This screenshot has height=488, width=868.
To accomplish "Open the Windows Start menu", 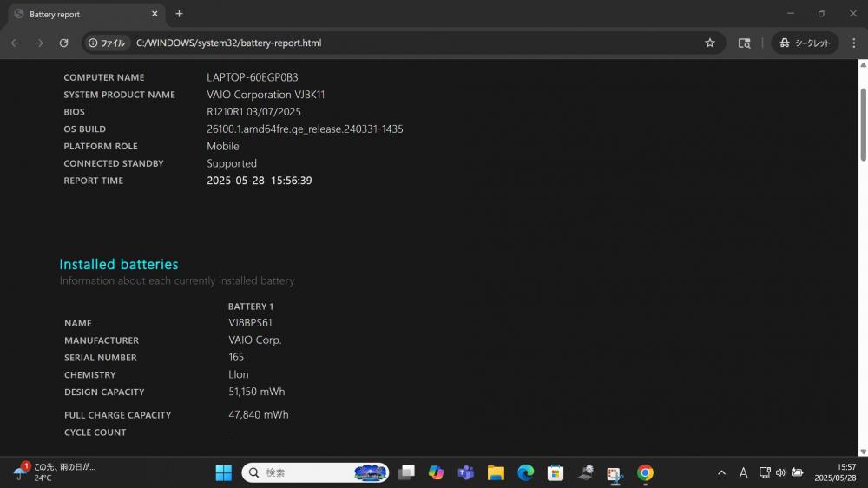I will coord(224,472).
